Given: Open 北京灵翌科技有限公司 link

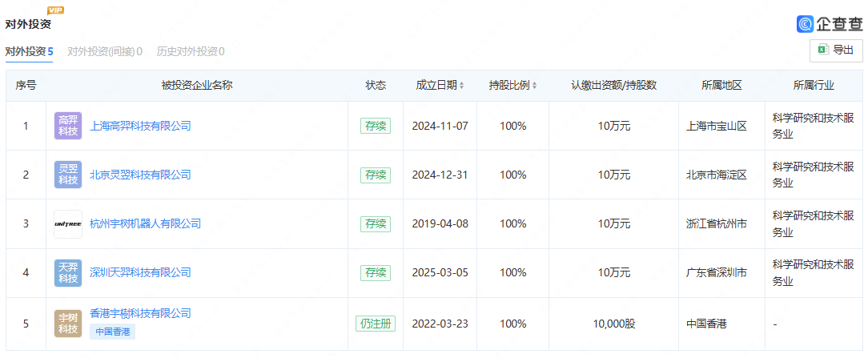Looking at the screenshot, I should pos(140,175).
